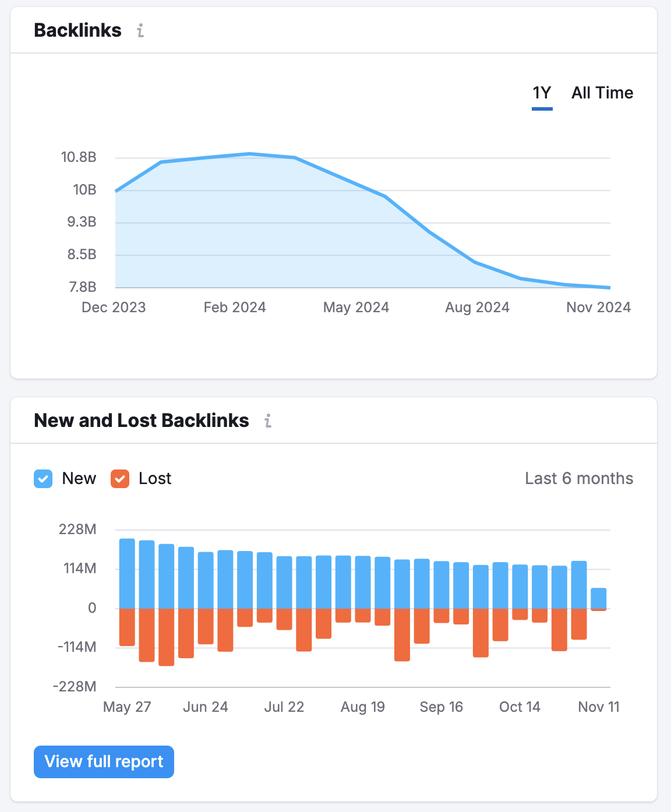This screenshot has height=812, width=671.
Task: Select the 1Y time range tab
Action: [541, 93]
